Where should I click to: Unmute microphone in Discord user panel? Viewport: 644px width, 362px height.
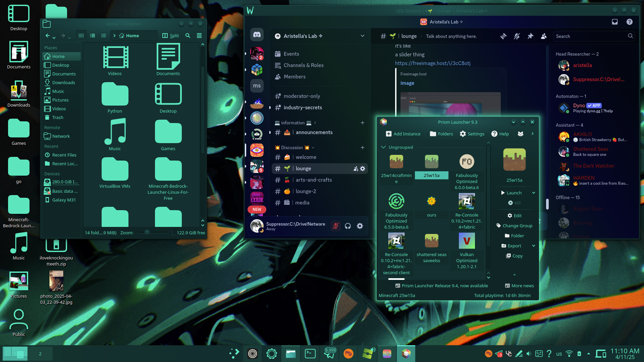click(x=335, y=226)
